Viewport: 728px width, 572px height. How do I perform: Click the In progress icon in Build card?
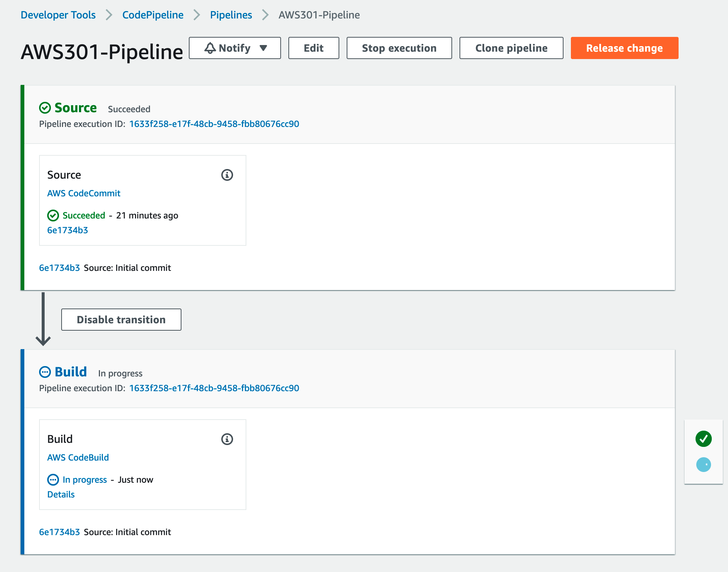tap(53, 480)
